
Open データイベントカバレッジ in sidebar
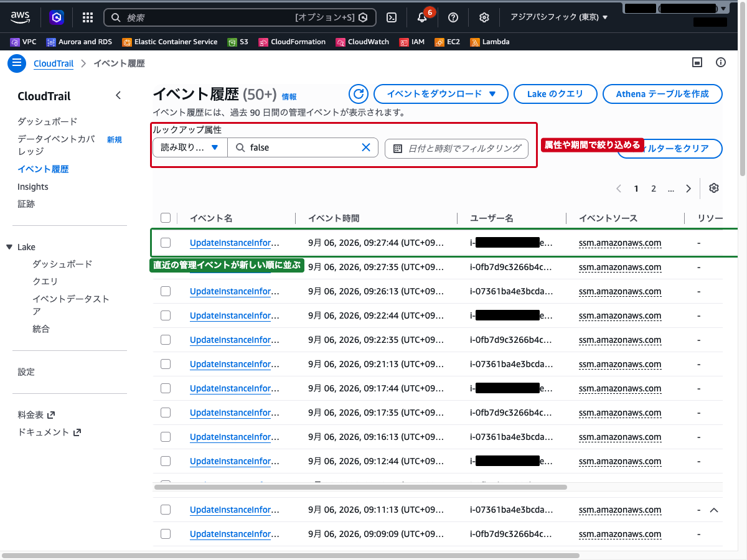coord(56,145)
